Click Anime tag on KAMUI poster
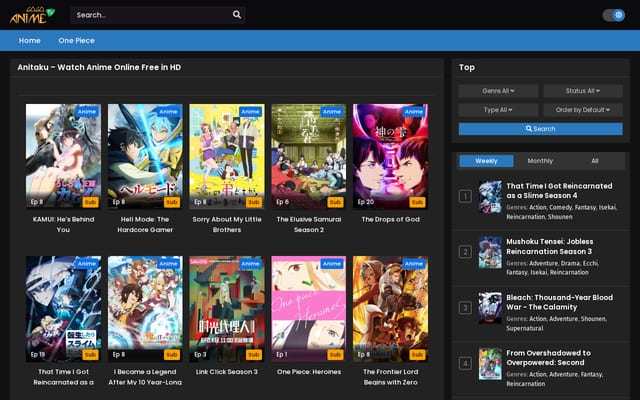This screenshot has height=400, width=640. pos(87,111)
